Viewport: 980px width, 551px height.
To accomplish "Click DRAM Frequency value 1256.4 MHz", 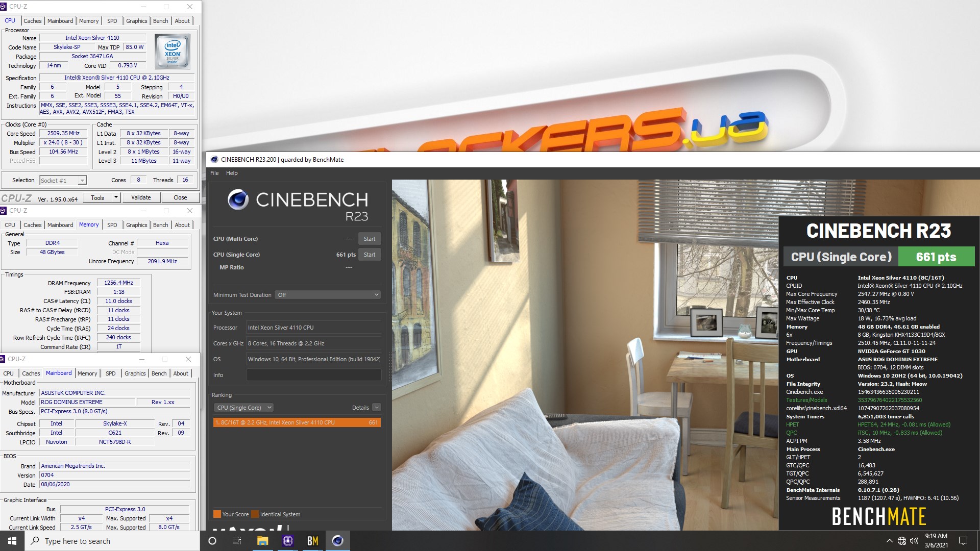I will point(118,283).
